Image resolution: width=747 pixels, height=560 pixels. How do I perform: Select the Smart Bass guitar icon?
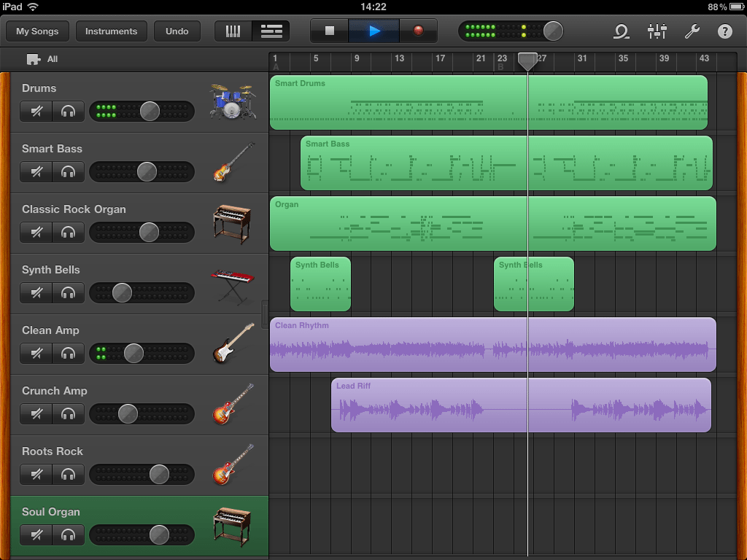tap(233, 162)
